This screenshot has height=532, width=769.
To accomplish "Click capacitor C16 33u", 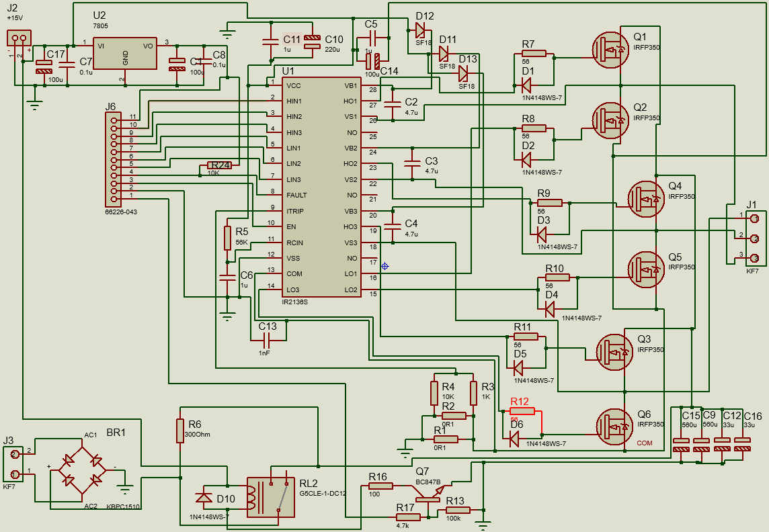I will [x=742, y=444].
